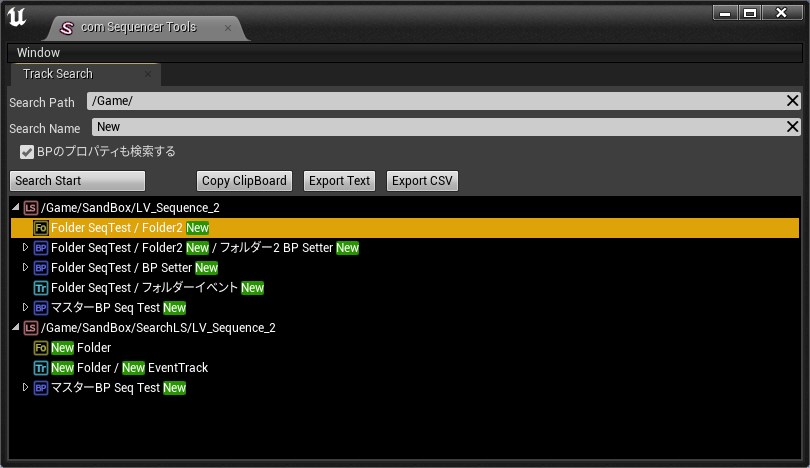Expand Folder SeqTest / BP Setter New row
810x468 pixels.
pyautogui.click(x=26, y=268)
